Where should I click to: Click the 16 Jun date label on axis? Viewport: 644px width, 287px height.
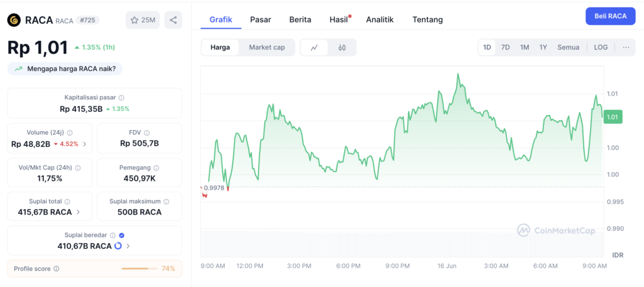[447, 266]
